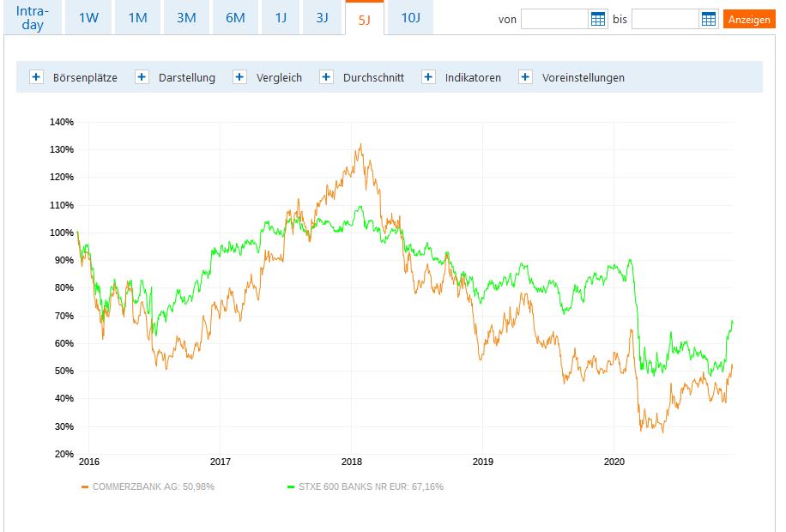Image resolution: width=786 pixels, height=532 pixels.
Task: Select the 10J time range tab
Action: click(409, 18)
